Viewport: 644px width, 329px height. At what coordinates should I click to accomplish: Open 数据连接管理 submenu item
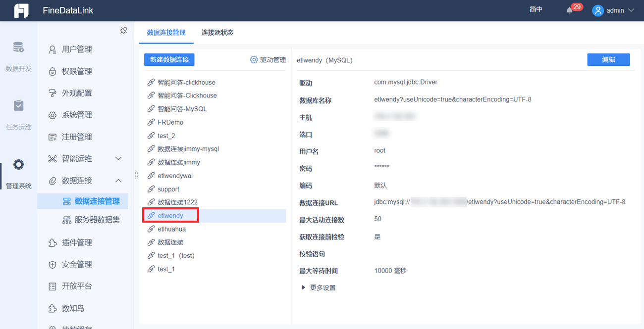pyautogui.click(x=82, y=201)
